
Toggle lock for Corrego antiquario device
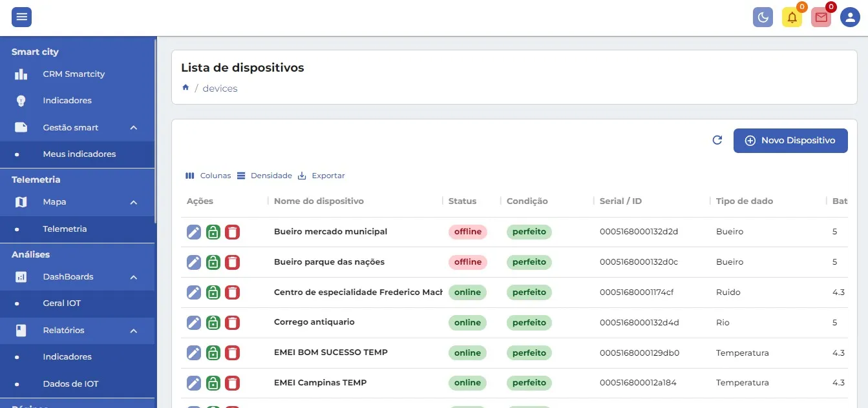click(x=213, y=323)
